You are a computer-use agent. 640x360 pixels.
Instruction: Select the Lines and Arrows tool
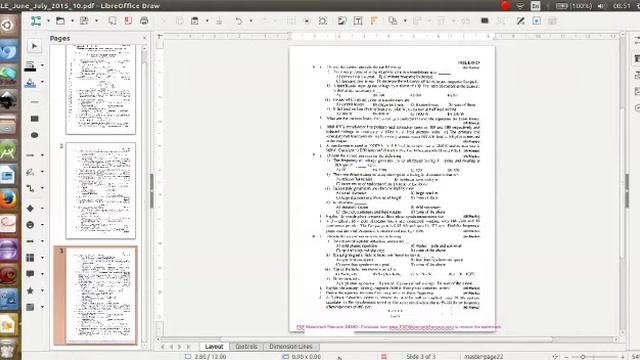click(30, 155)
